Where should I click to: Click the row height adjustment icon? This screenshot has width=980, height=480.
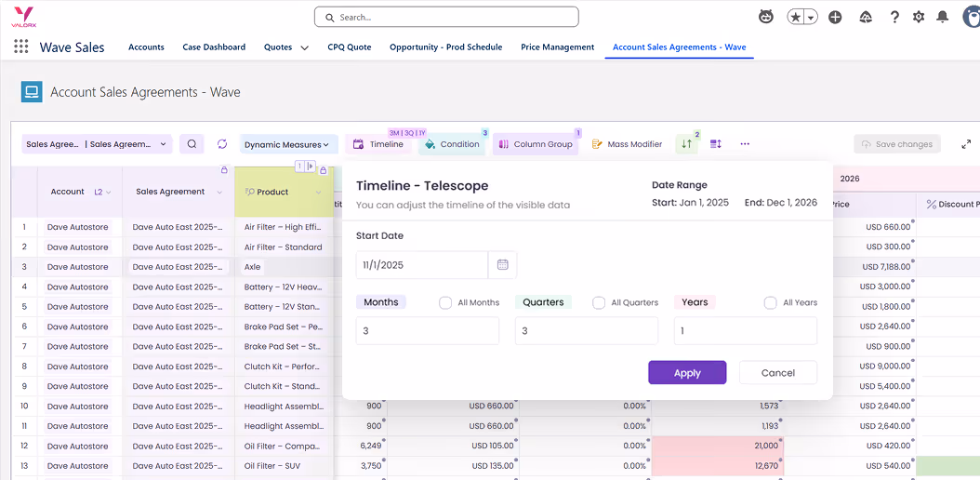coord(716,144)
